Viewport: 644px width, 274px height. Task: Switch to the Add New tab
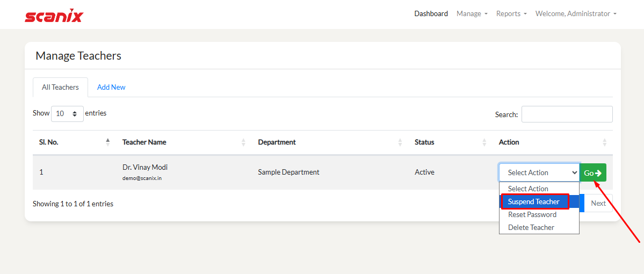click(x=111, y=87)
